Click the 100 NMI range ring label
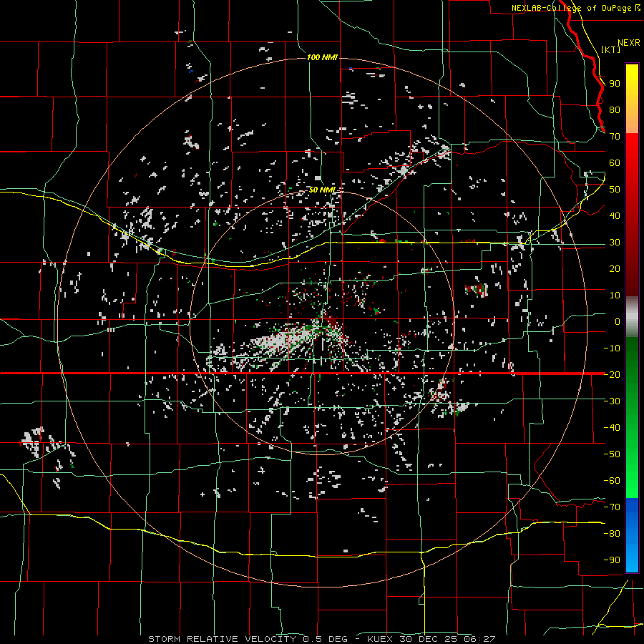644x644 pixels. point(323,57)
